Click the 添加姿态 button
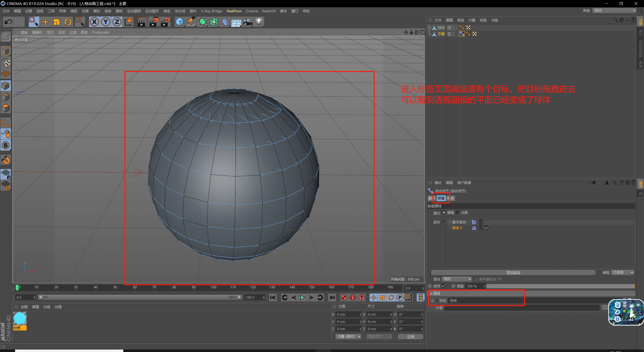Image resolution: width=644 pixels, height=352 pixels. coord(513,273)
